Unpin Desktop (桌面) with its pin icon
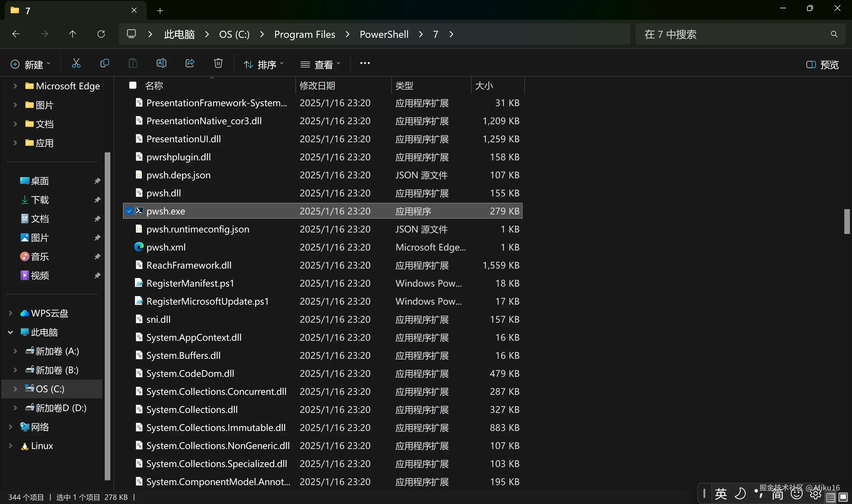The width and height of the screenshot is (852, 504). coord(97,181)
